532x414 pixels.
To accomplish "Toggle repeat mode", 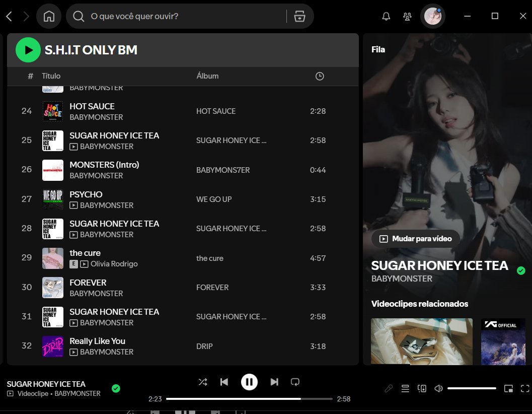I will (295, 382).
